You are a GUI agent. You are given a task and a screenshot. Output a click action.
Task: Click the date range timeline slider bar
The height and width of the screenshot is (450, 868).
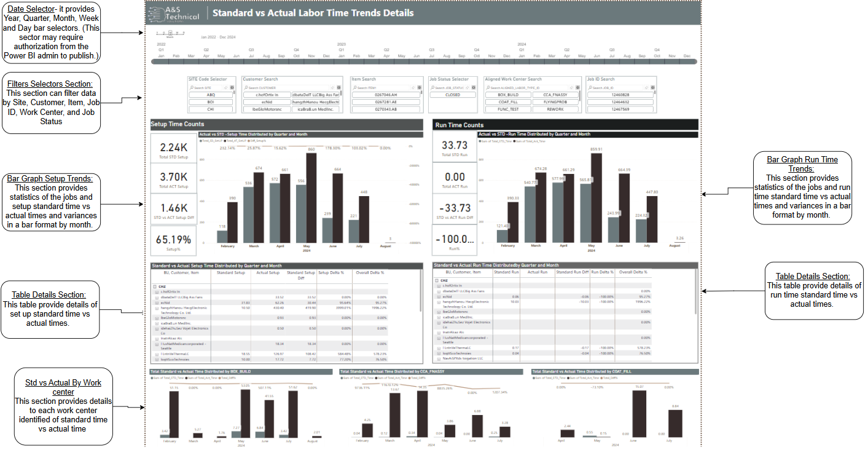tap(424, 61)
